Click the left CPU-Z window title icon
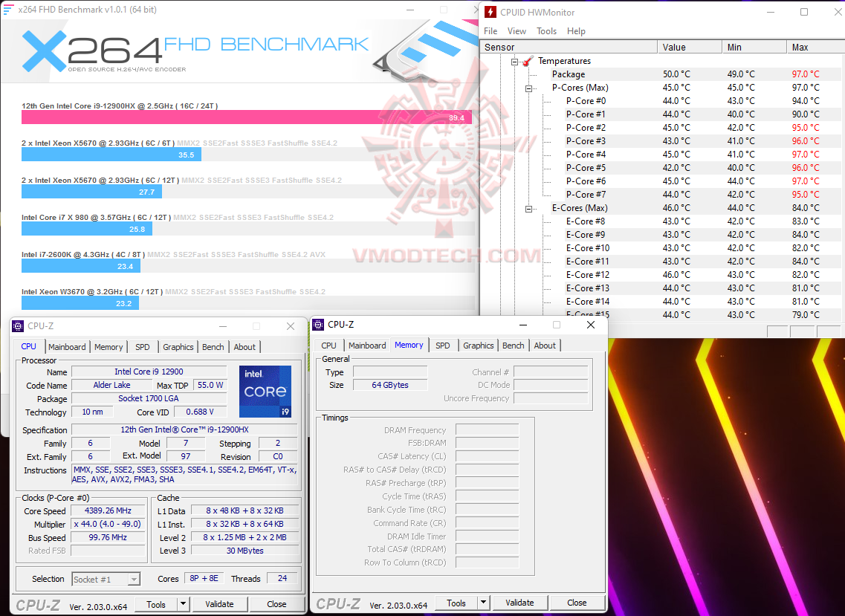845x616 pixels. point(18,326)
